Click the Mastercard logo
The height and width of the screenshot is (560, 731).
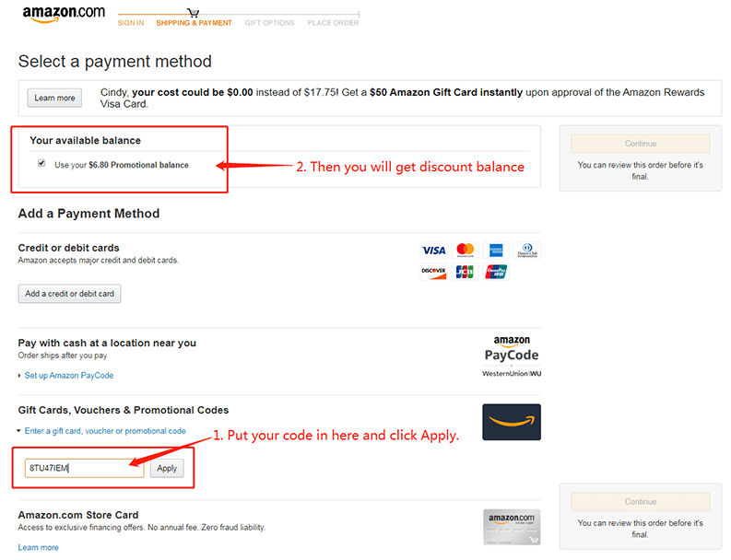[465, 251]
